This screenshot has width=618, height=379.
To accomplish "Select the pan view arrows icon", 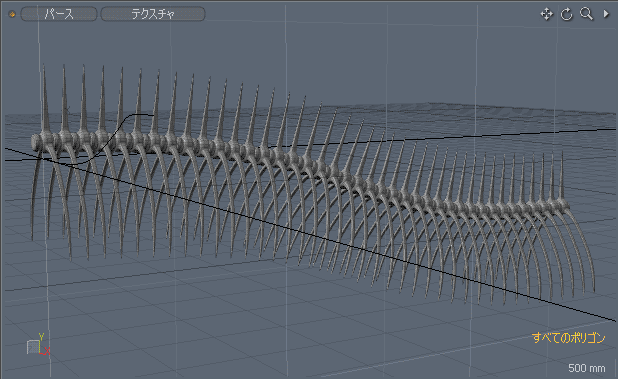I will 547,15.
